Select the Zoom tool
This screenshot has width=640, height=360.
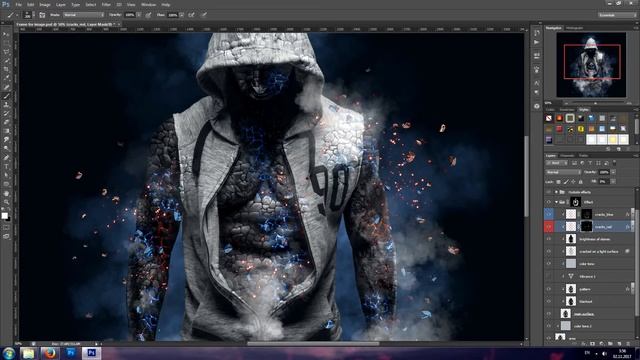(x=6, y=202)
